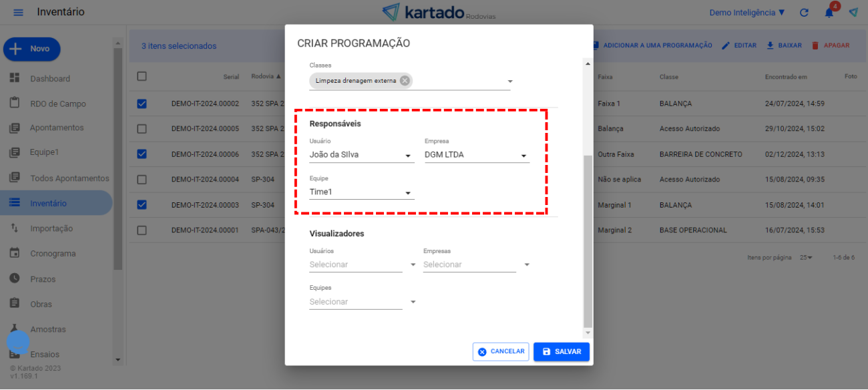
Task: Toggle the select-all header checkbox
Action: point(142,76)
